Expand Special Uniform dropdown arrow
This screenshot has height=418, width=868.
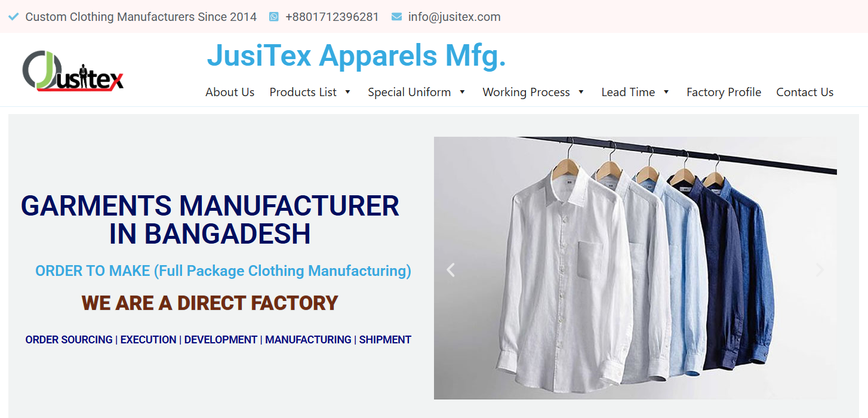(x=462, y=92)
